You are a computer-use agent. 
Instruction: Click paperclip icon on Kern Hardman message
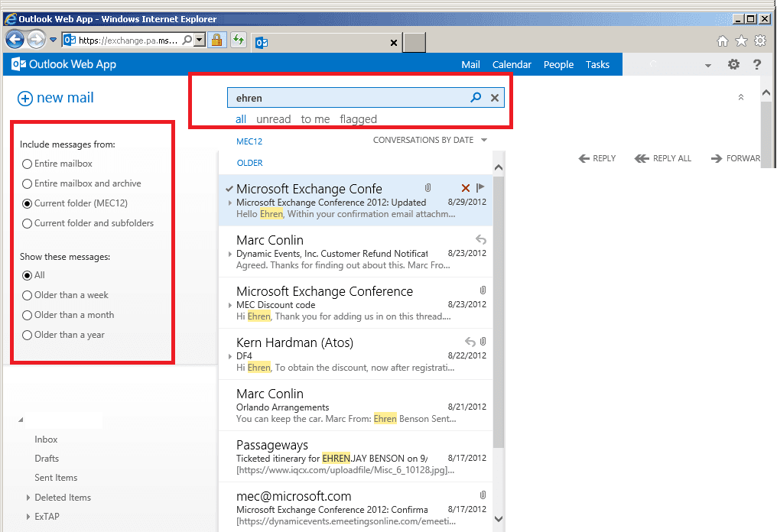(x=483, y=342)
